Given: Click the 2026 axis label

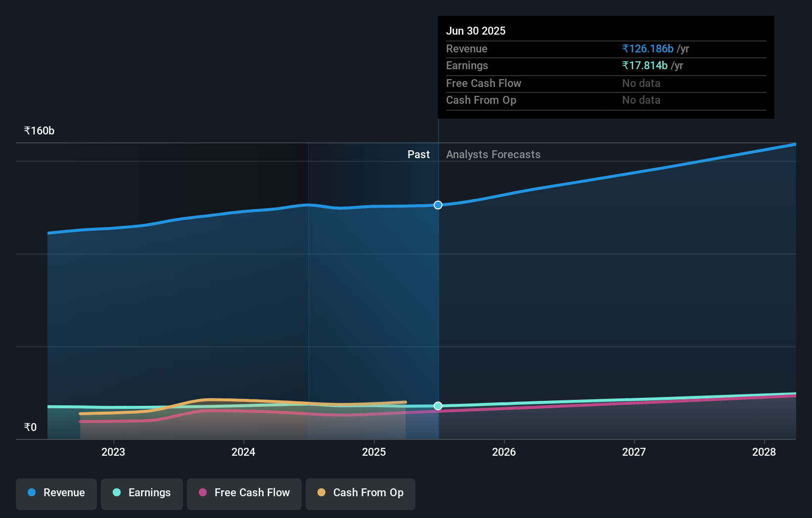Looking at the screenshot, I should coord(503,452).
